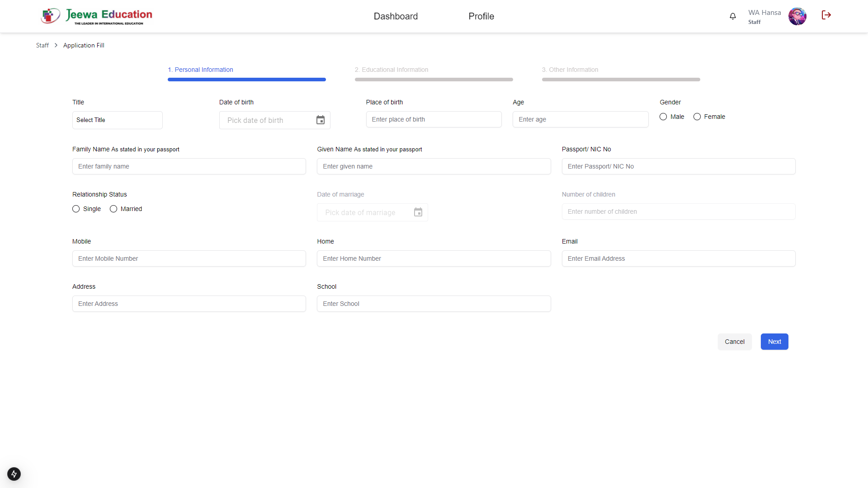
Task: Click the breadcrumb chevron after Staff
Action: 56,45
